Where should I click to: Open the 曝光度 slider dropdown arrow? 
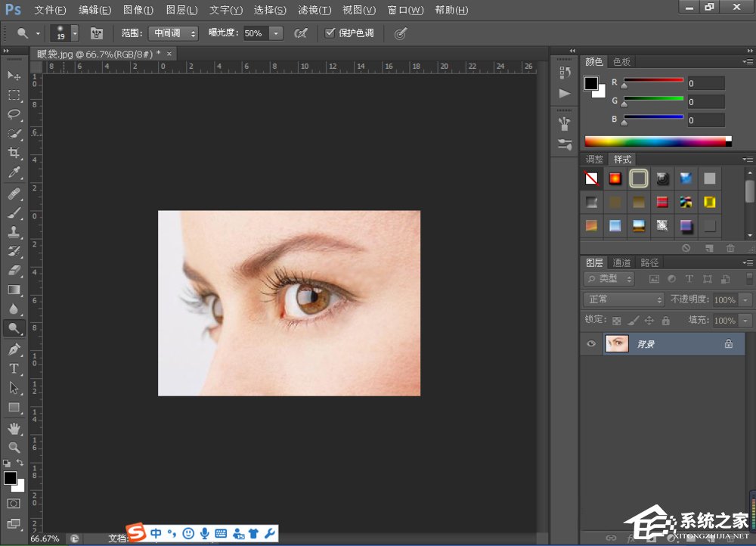tap(276, 33)
